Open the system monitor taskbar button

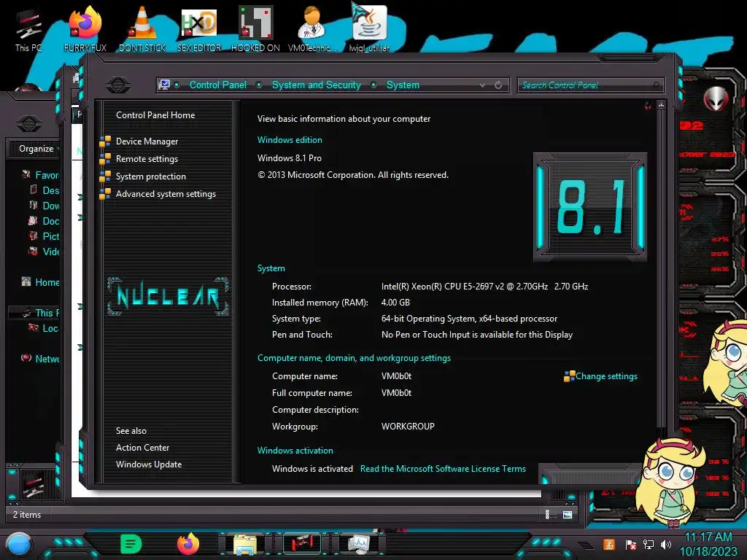coord(359,544)
